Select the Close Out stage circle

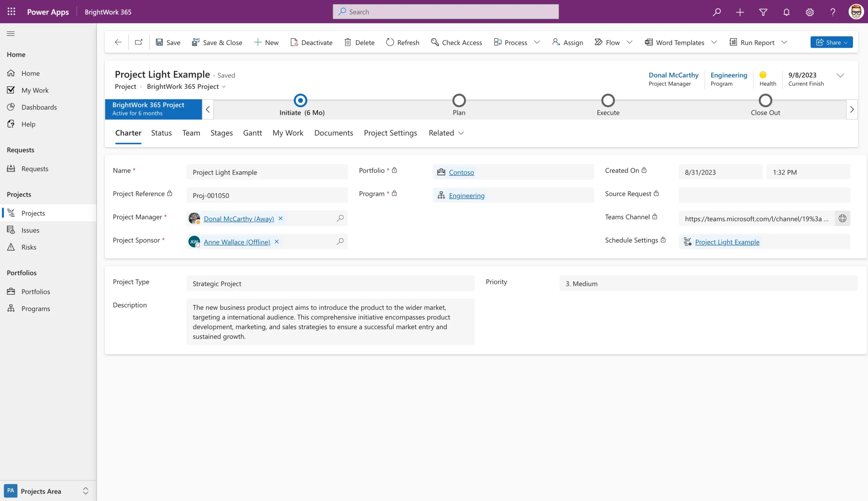765,100
